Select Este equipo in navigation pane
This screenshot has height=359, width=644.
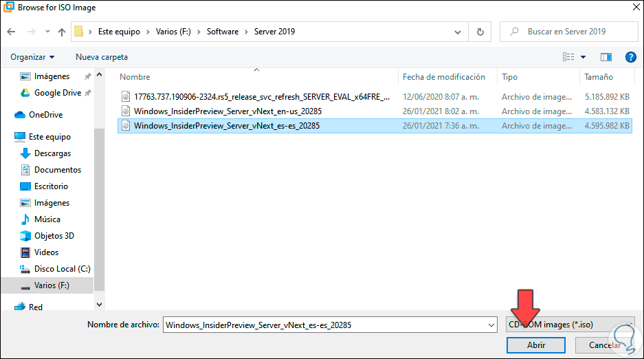click(x=49, y=137)
